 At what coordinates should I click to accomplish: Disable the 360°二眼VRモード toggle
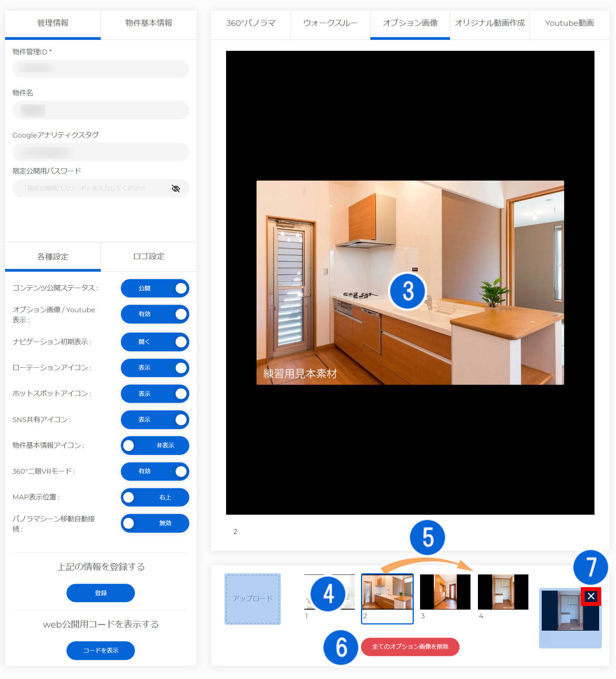pos(155,471)
